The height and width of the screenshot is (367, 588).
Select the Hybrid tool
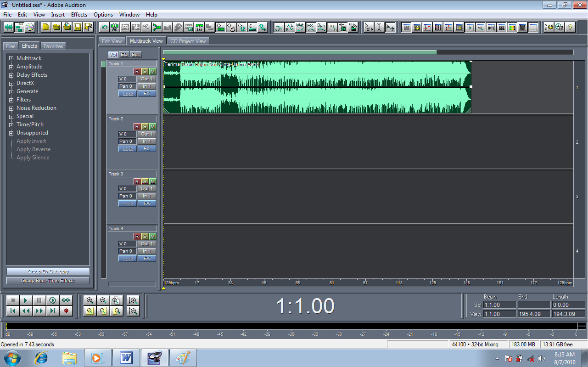click(369, 27)
